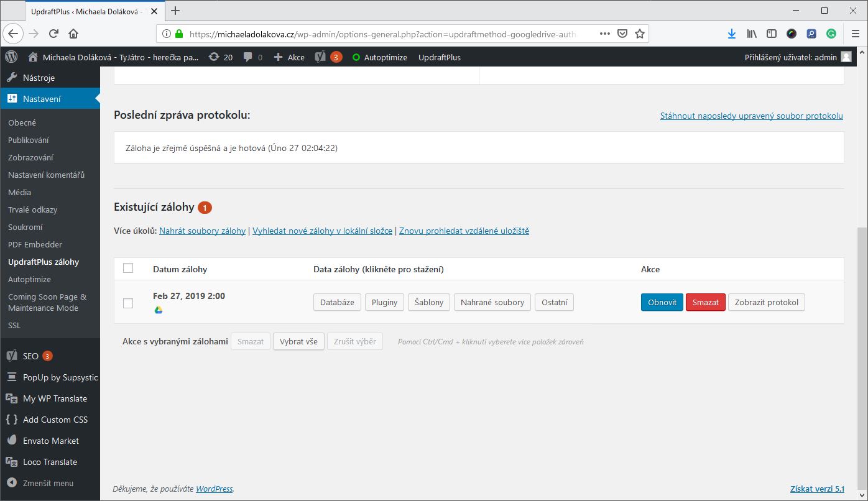Check the Feb 27, 2019 backup checkbox

pyautogui.click(x=128, y=303)
